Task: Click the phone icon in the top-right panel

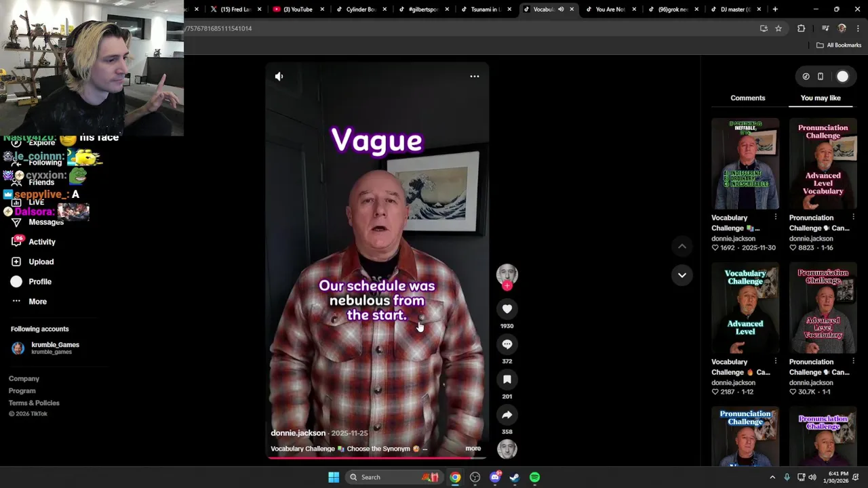Action: tap(820, 77)
